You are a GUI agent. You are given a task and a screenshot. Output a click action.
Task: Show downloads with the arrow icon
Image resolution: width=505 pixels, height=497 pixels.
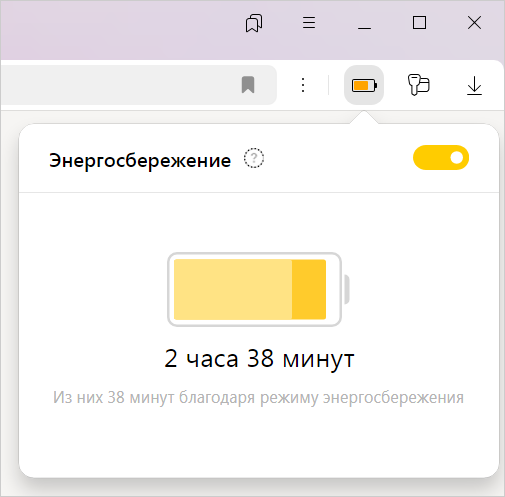(x=474, y=86)
